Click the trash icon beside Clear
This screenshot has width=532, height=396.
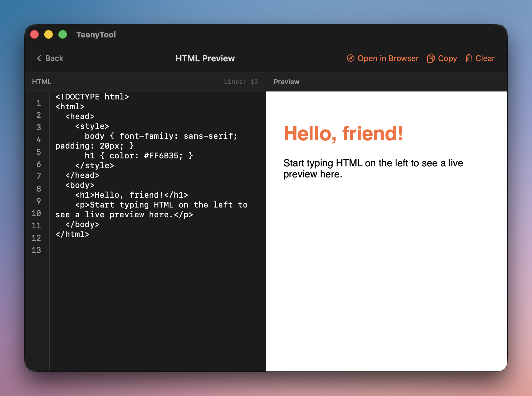(469, 58)
